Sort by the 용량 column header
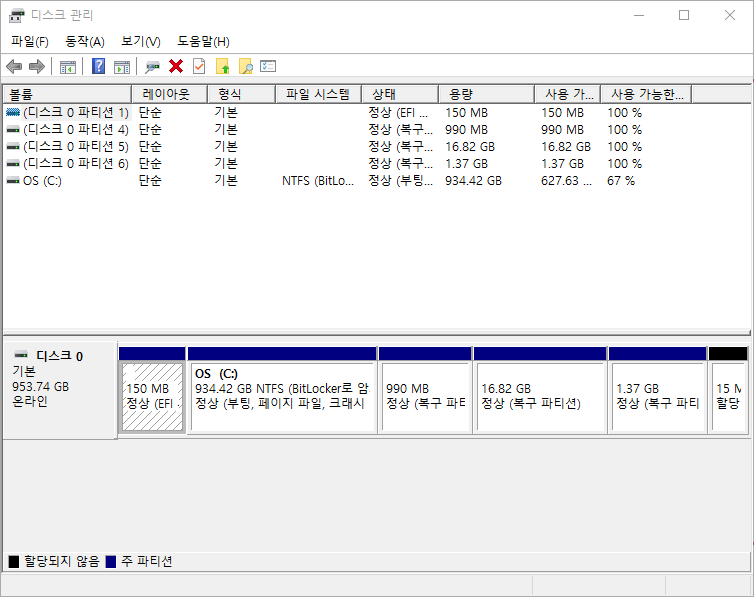 tap(487, 94)
